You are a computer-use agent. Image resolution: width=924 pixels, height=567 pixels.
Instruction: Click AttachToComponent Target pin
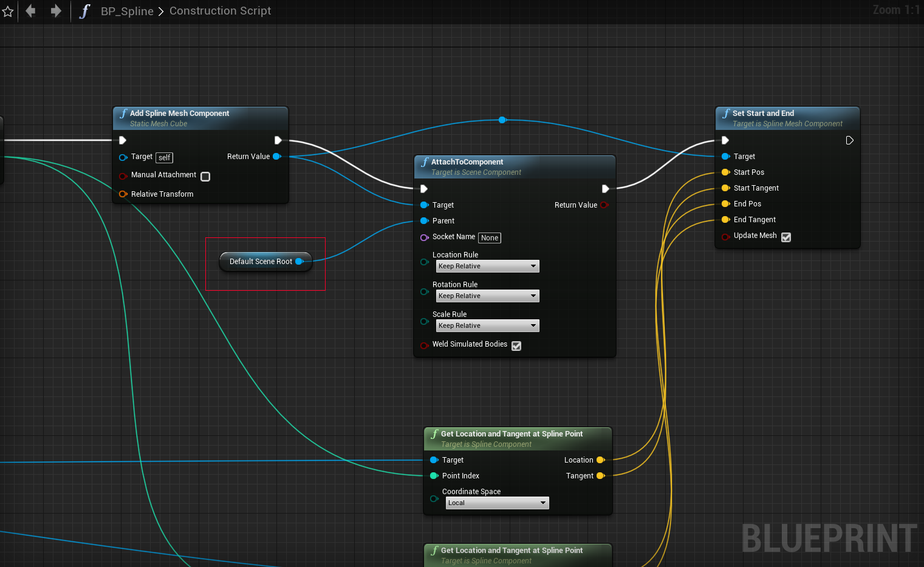[424, 205]
